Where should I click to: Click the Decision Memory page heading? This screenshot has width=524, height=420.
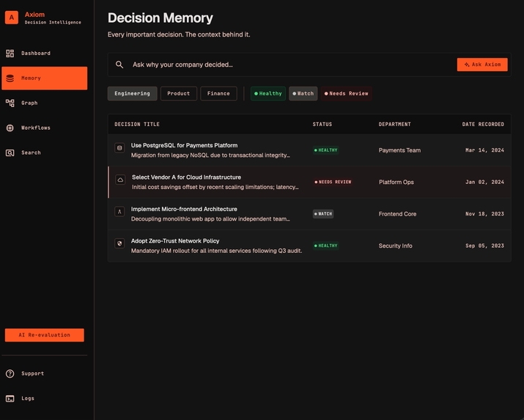tap(160, 18)
